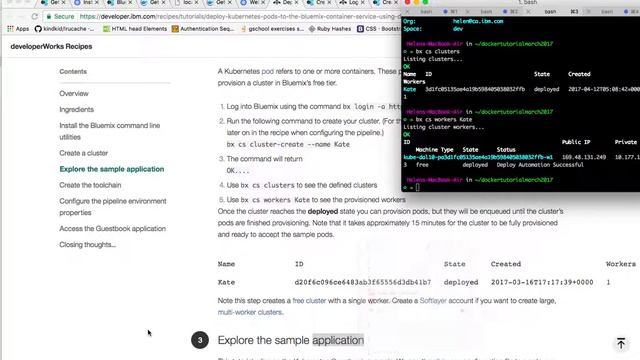
Task: Click the 'Explore the sample application' heading
Action: [291, 340]
